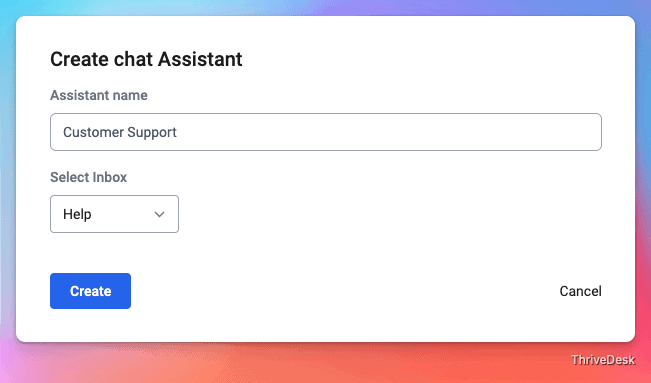651x383 pixels.
Task: Focus the Assistant name input field
Action: (326, 132)
